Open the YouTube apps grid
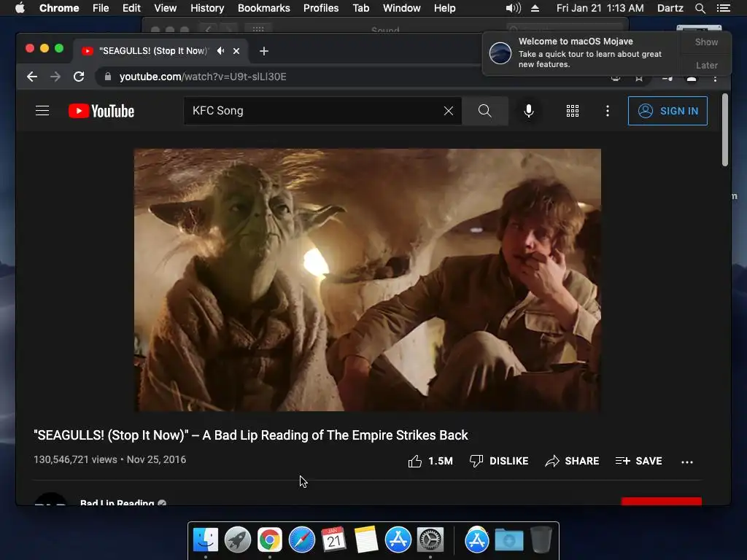This screenshot has width=747, height=560. [x=573, y=111]
